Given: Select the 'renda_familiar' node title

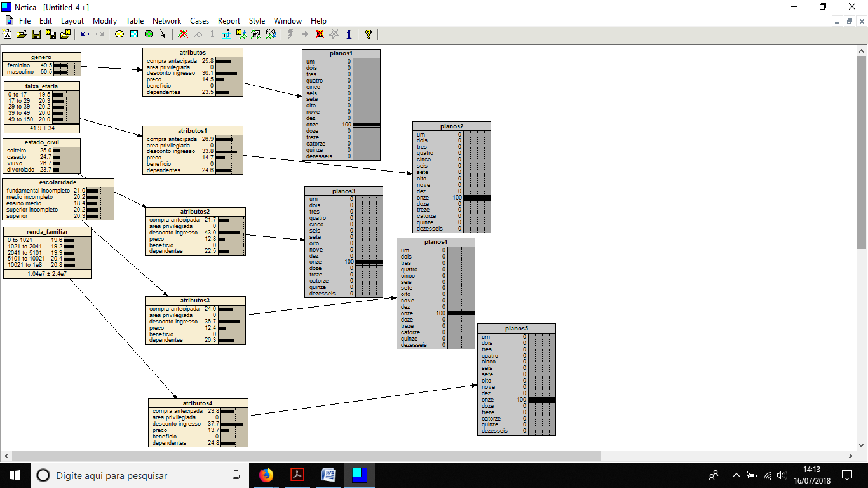Looking at the screenshot, I should 47,232.
